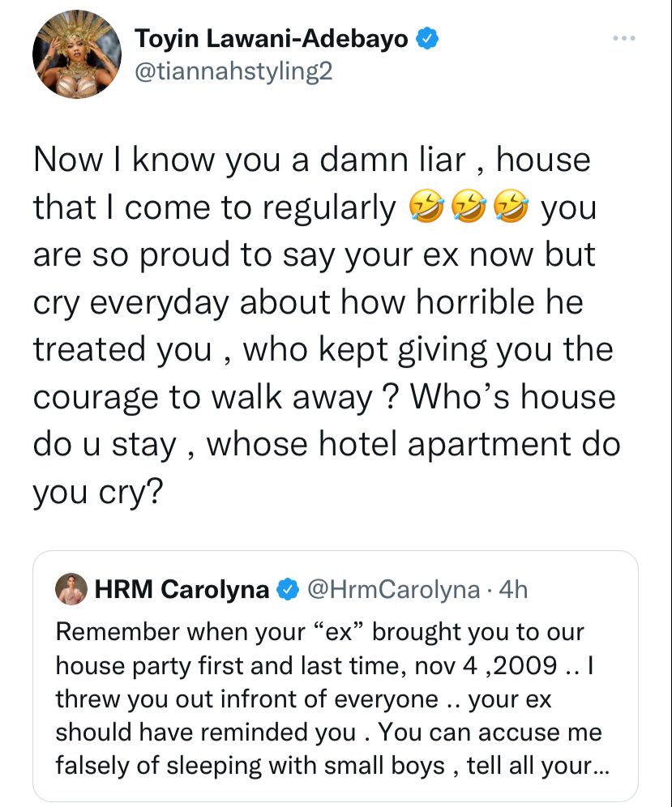
Task: Expand the truncated quoted text ellipsis
Action: click(x=601, y=768)
